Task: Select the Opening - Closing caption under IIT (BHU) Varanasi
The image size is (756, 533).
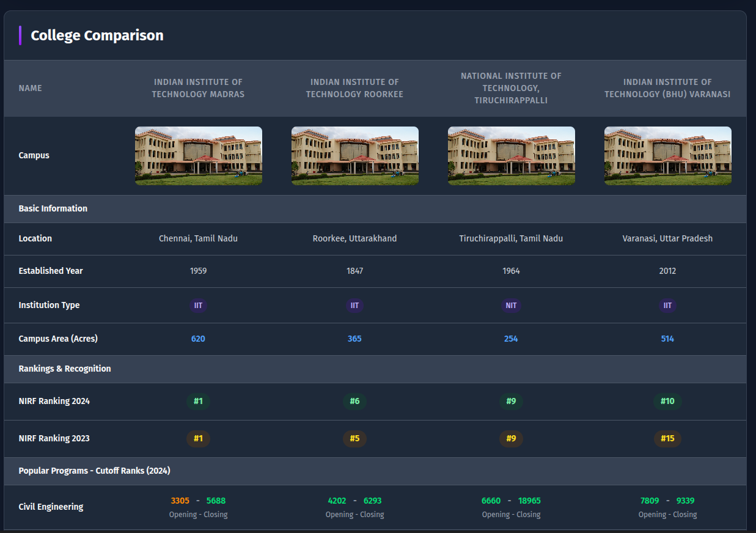Action: 667,515
